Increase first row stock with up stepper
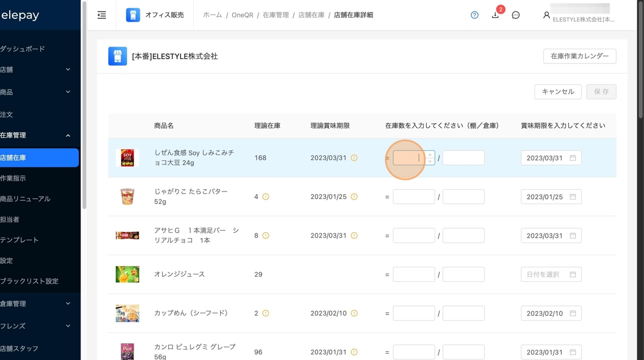This screenshot has height=360, width=644. coord(430,154)
